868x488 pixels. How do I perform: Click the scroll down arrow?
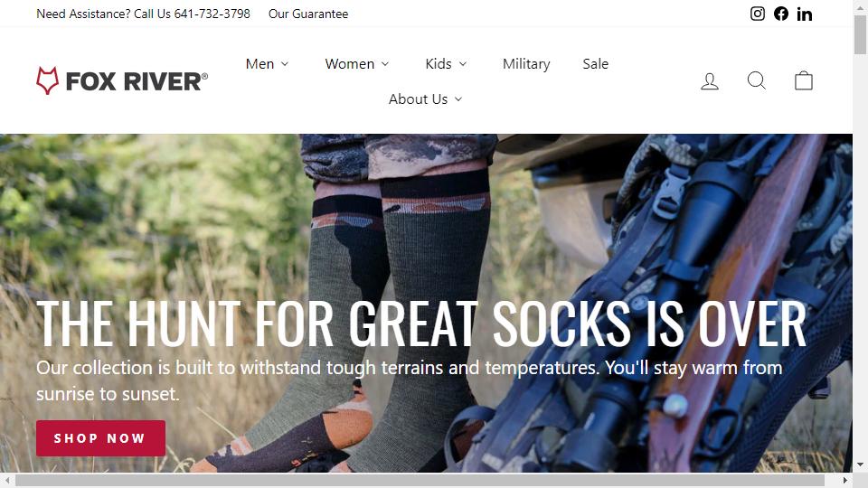[860, 465]
